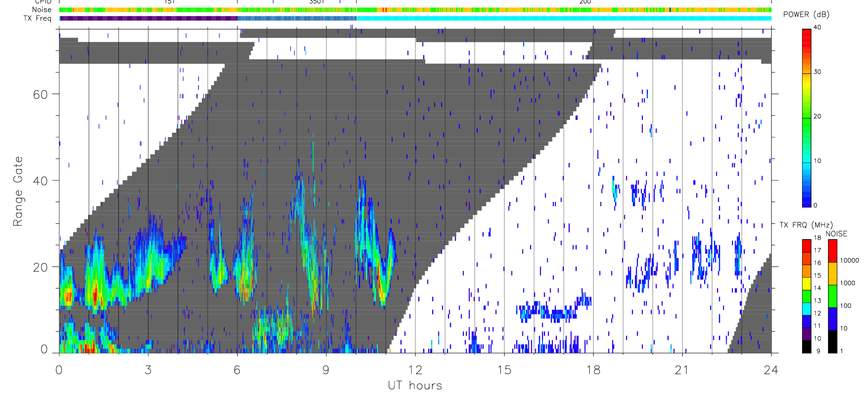868x400 pixels.
Task: Click the "TX FRQ (MHz)" legend title
Action: pyautogui.click(x=806, y=225)
